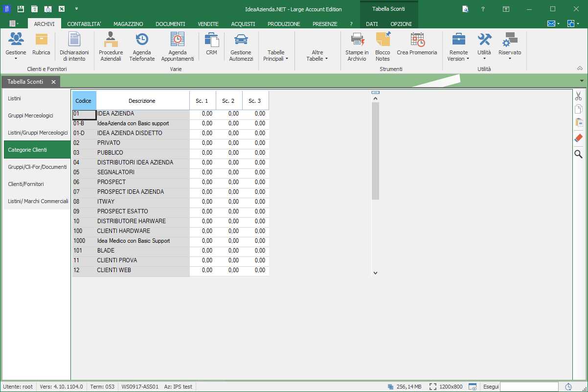
Task: Select Gruppi Merceologici in side list
Action: coord(37,115)
